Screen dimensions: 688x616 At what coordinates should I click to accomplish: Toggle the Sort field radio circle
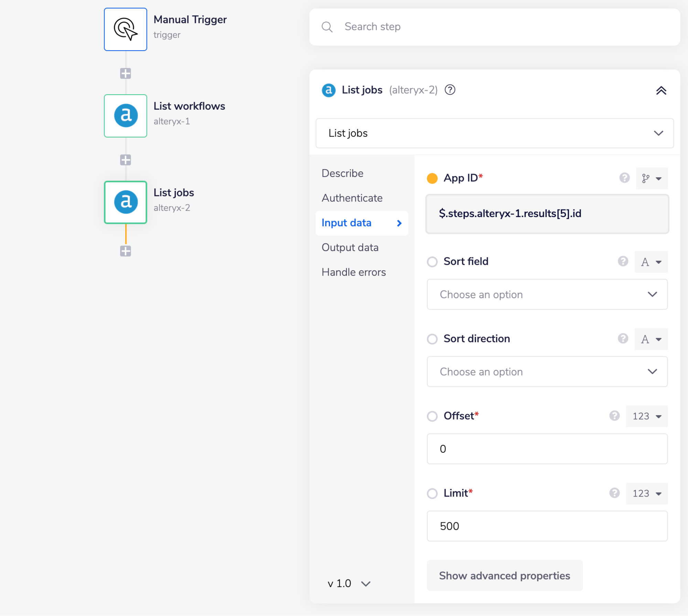tap(432, 262)
